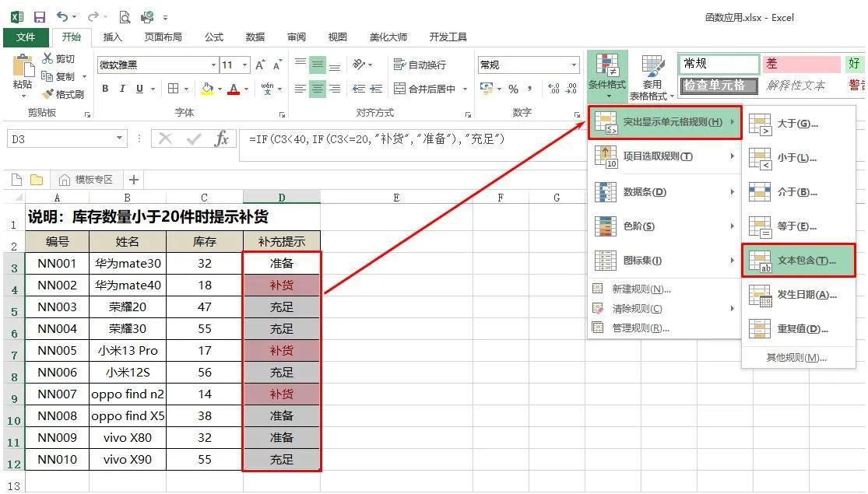Open 图标集 (Icon Sets) submenu
Image resolution: width=868 pixels, height=494 pixels.
click(x=664, y=261)
